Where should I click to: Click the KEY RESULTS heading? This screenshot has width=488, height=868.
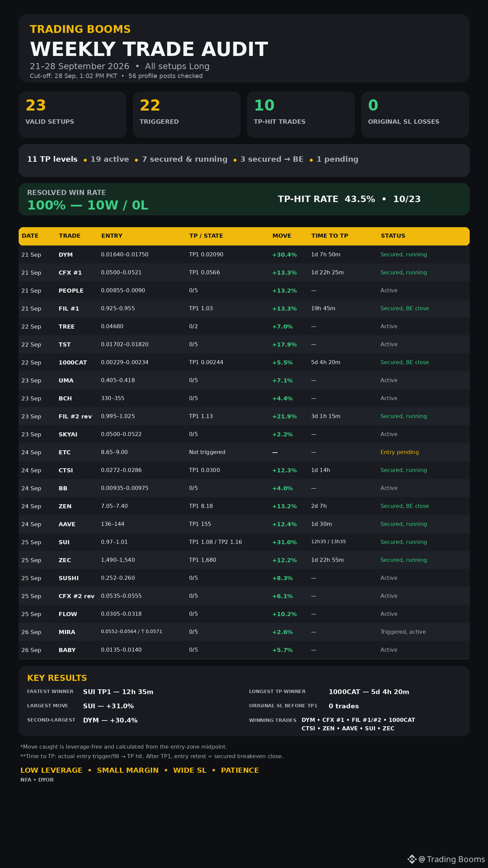pos(57,678)
